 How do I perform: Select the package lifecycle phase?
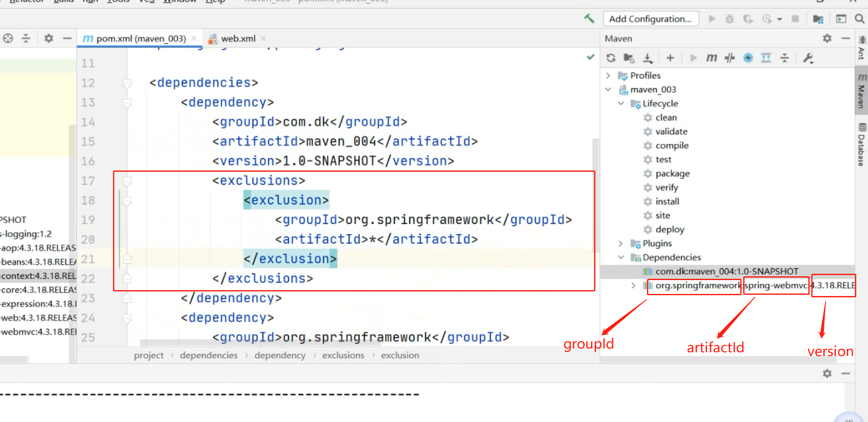[672, 173]
